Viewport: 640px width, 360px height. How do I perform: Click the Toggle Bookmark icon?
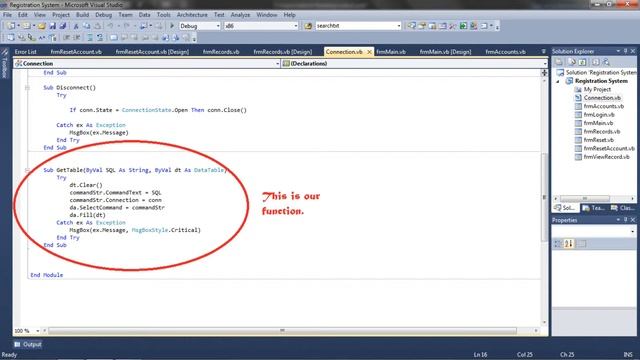coord(113,38)
